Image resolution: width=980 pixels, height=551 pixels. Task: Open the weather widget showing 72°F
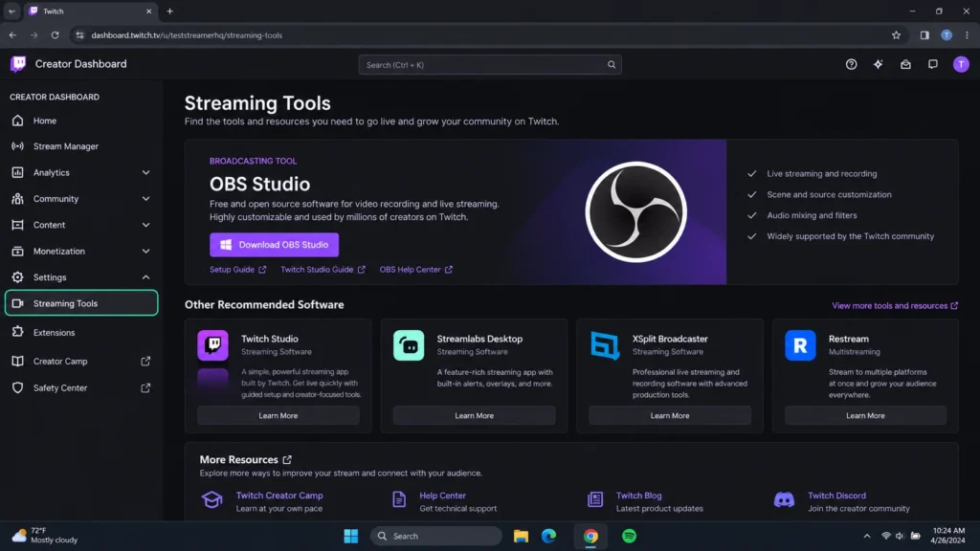pos(45,536)
